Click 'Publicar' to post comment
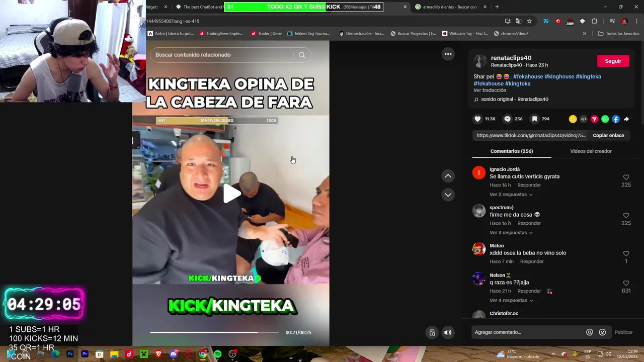 click(623, 332)
